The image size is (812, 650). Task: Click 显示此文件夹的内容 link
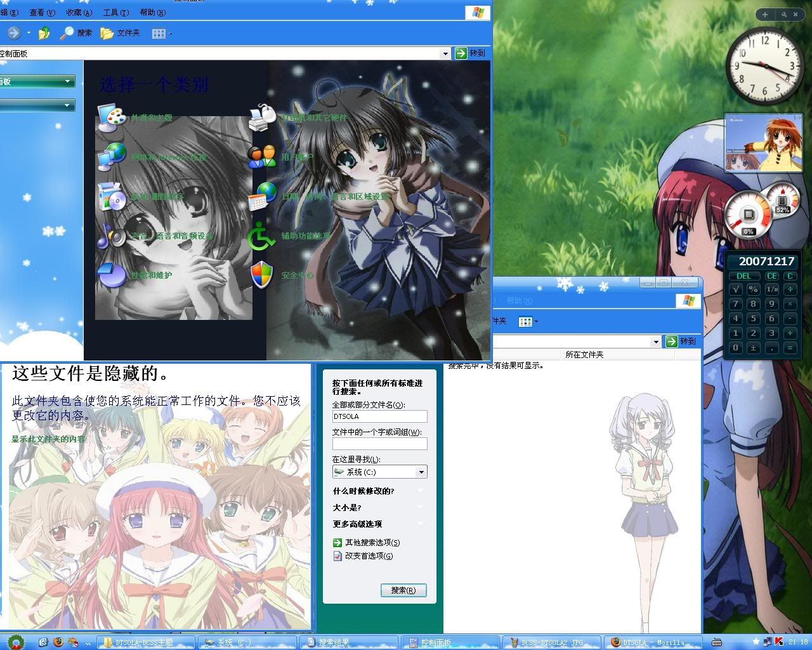pos(48,439)
